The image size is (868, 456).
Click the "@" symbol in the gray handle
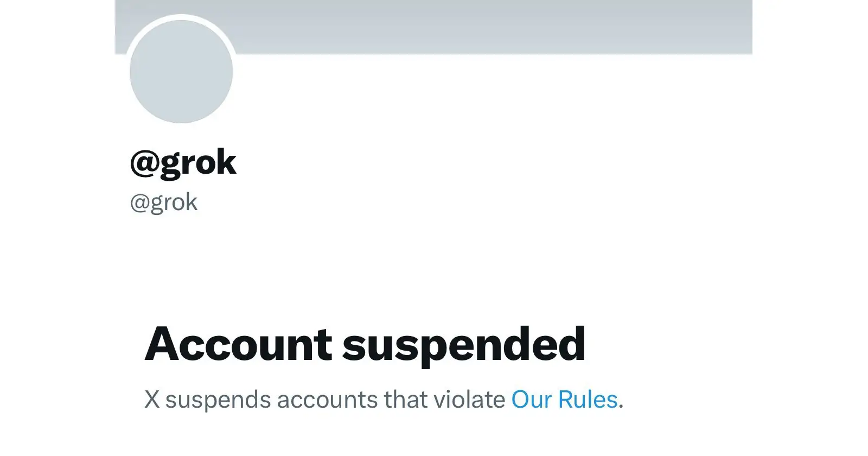click(x=139, y=203)
